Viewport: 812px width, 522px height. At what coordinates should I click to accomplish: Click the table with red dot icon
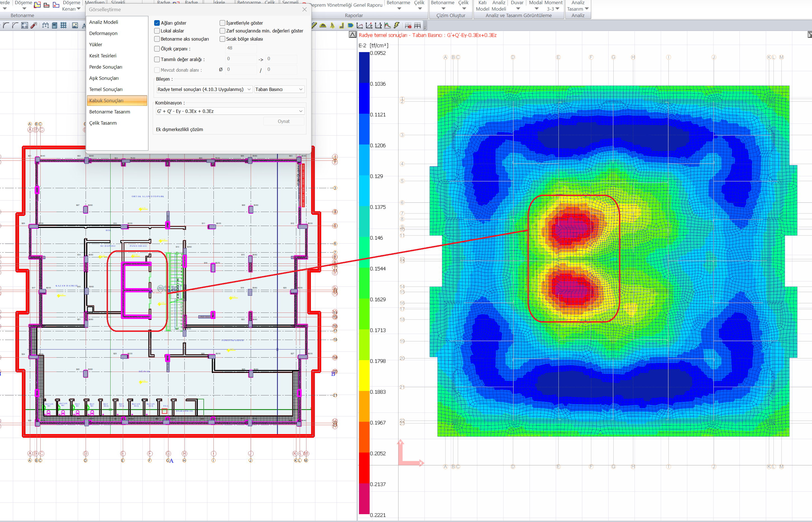pos(408,25)
